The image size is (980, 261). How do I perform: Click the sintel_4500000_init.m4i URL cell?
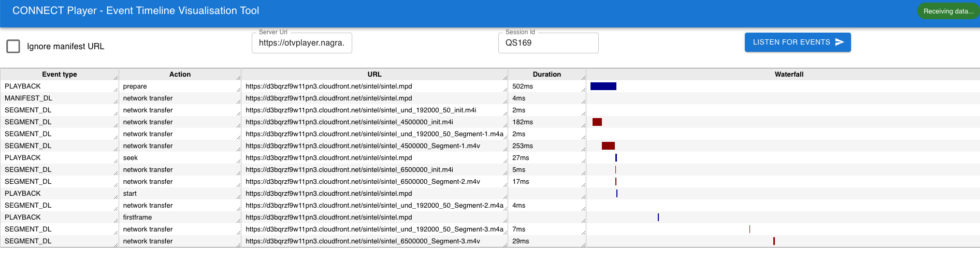point(349,122)
